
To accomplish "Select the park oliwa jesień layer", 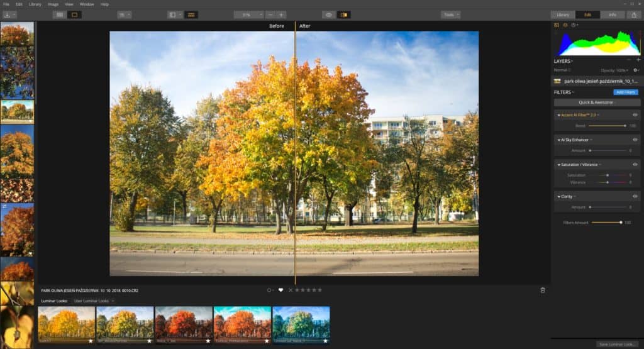I will click(x=597, y=81).
